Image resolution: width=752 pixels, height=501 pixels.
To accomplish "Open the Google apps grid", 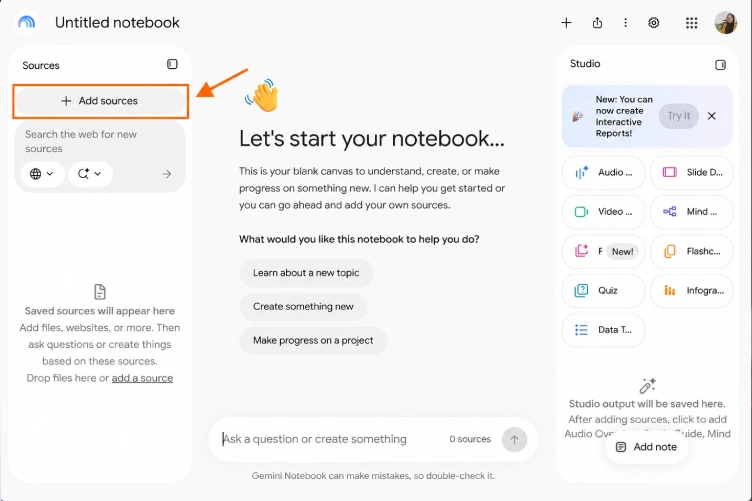I will click(692, 23).
